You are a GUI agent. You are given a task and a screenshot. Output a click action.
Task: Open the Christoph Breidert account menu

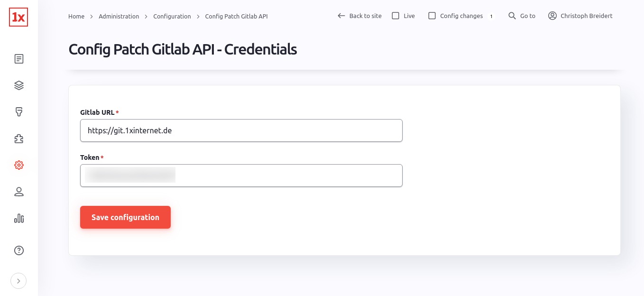tap(580, 16)
